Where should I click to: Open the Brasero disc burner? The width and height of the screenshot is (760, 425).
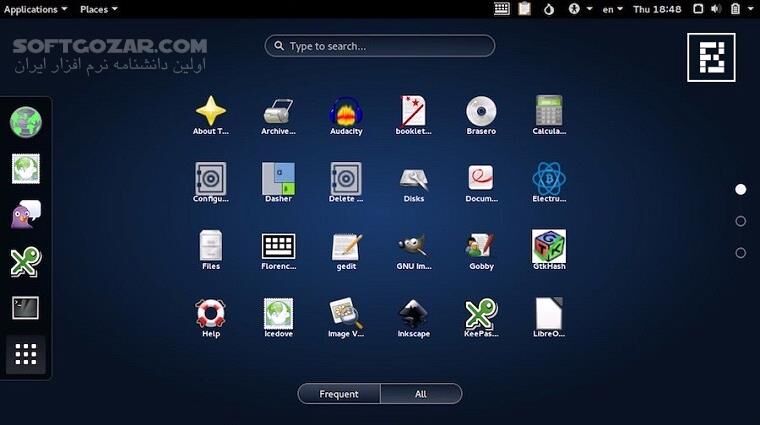[x=481, y=112]
